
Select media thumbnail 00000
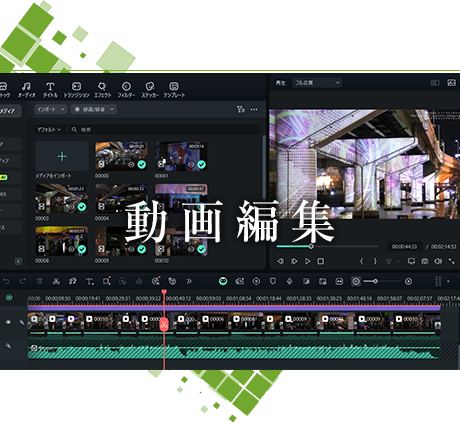tap(121, 156)
